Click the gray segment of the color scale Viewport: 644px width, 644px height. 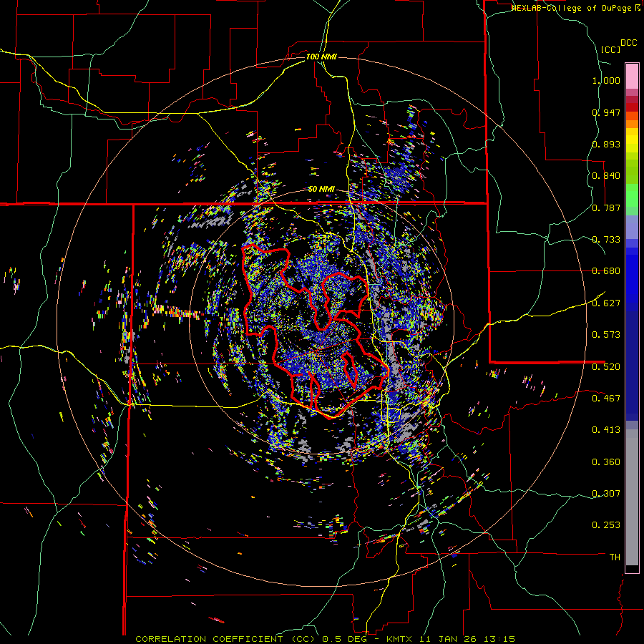(632, 497)
